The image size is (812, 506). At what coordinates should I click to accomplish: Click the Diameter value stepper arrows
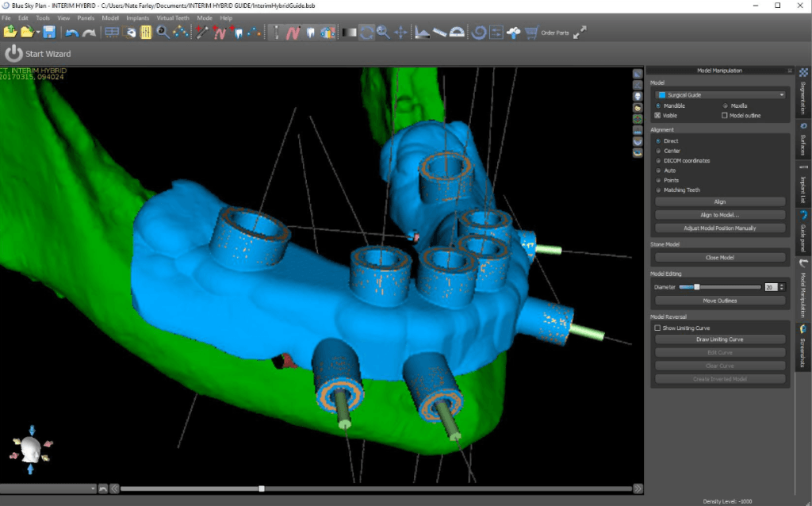(782, 287)
